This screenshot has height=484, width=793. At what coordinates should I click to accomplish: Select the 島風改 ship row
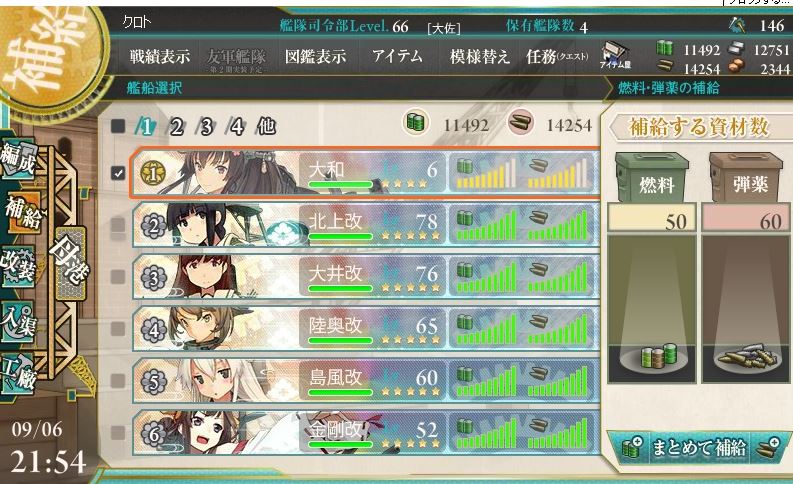[366, 380]
